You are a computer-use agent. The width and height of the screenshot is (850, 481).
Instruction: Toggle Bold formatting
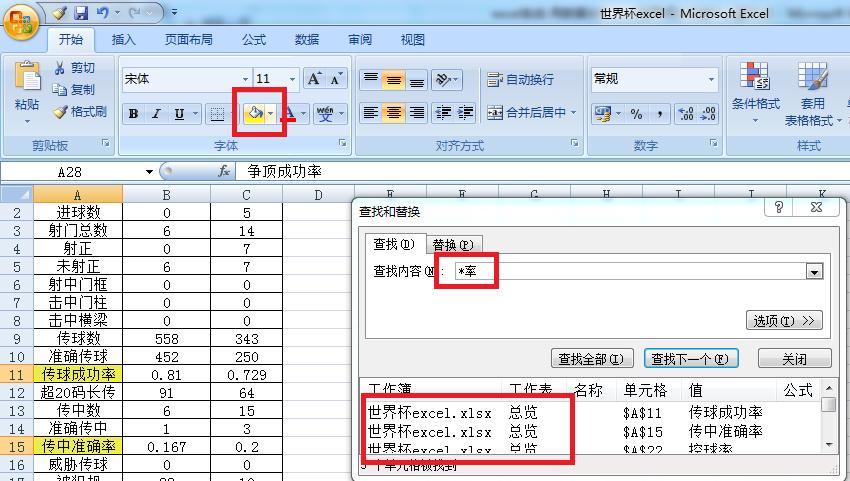133,114
